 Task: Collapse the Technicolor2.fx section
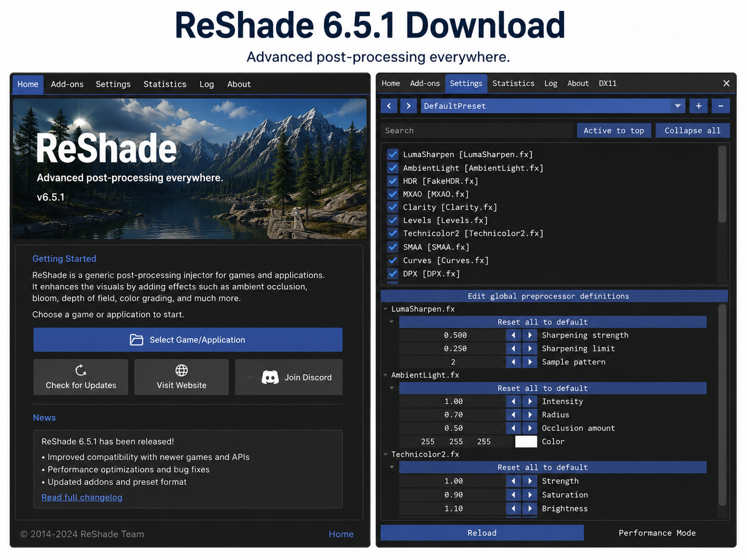pos(385,454)
